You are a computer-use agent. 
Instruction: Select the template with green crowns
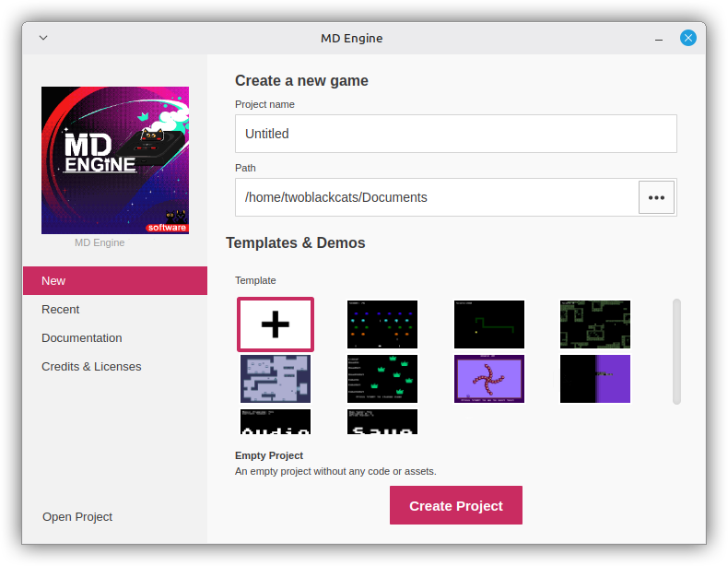382,379
